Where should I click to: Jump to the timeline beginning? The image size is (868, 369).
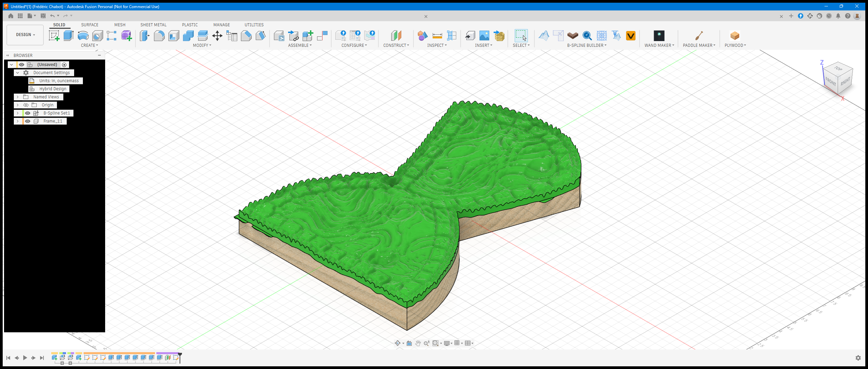tap(8, 358)
